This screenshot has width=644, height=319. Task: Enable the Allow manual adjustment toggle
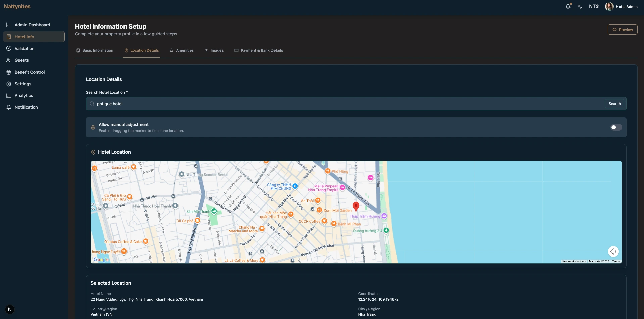tap(616, 127)
